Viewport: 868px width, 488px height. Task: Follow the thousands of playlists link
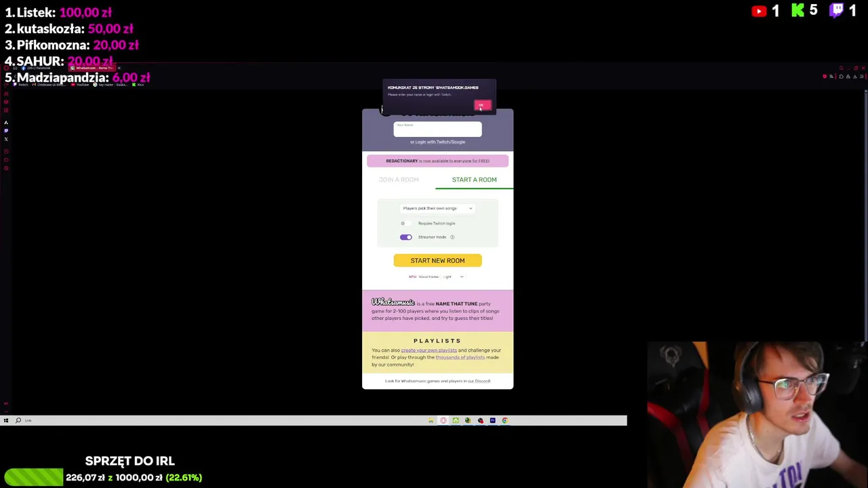click(460, 357)
